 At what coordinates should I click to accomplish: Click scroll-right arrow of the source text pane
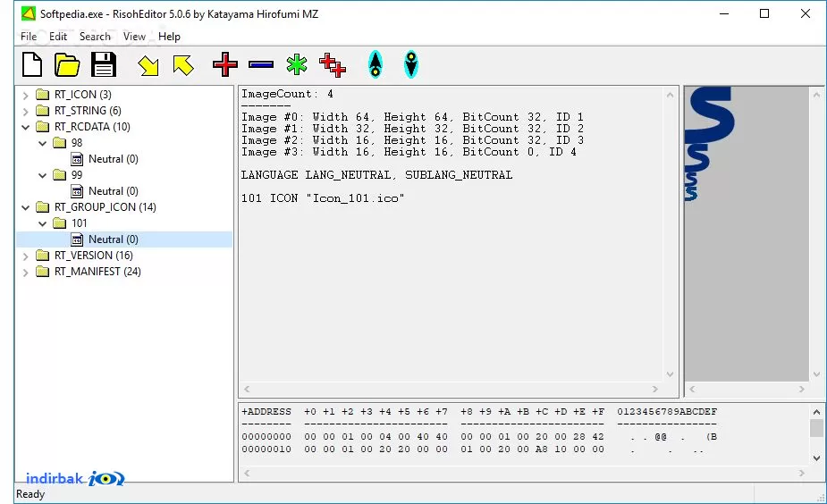point(655,389)
